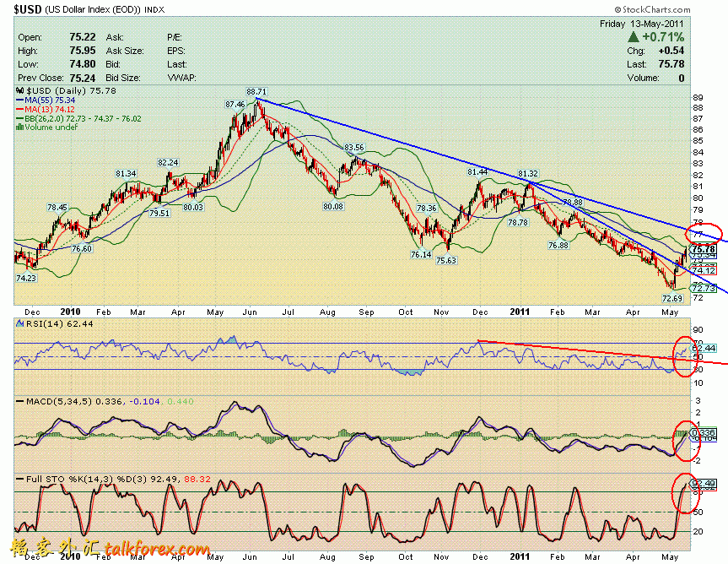Click the 75.63 low price label
The height and width of the screenshot is (564, 728).
click(x=446, y=261)
